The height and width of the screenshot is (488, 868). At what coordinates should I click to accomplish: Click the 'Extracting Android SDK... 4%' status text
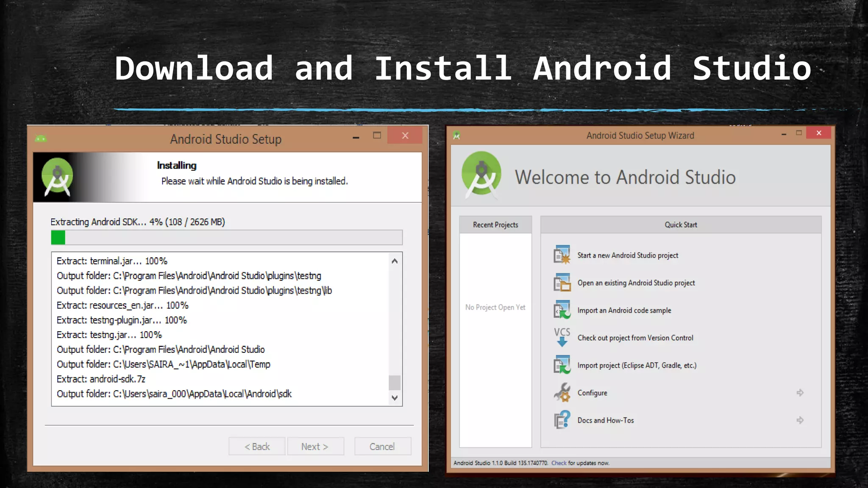pos(138,222)
